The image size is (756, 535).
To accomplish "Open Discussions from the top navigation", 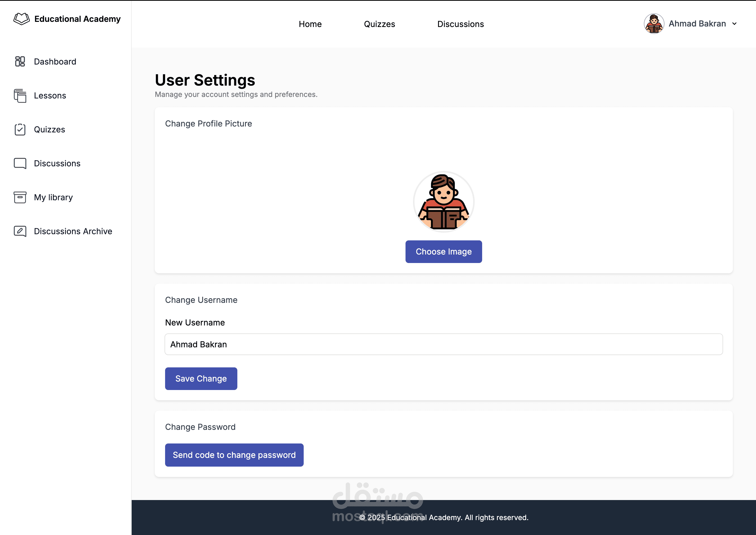I will tap(460, 24).
